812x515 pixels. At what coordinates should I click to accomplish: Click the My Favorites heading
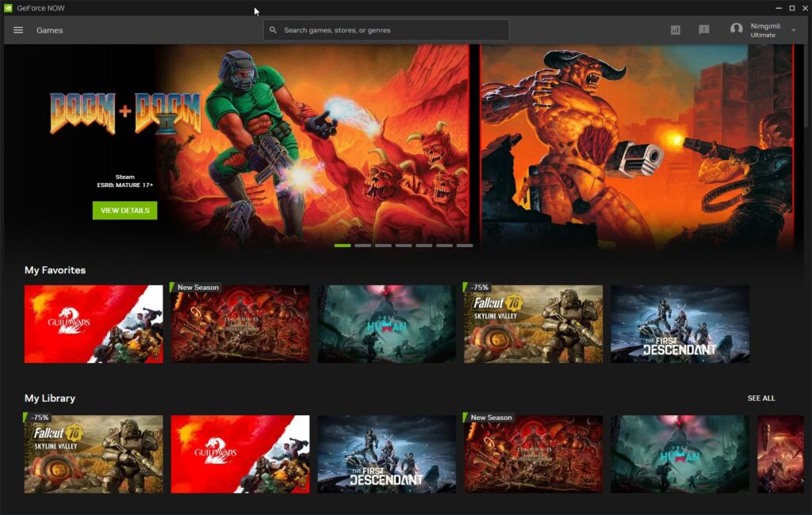[55, 270]
